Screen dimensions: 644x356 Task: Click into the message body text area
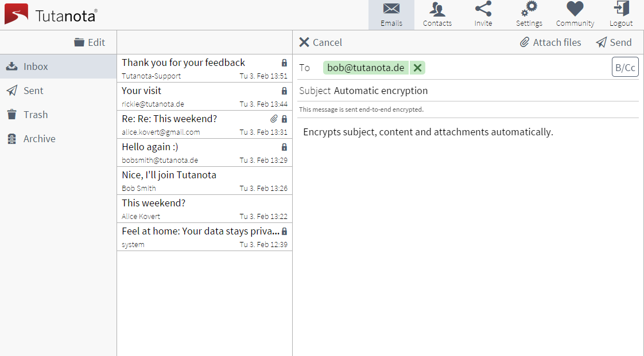coord(468,229)
